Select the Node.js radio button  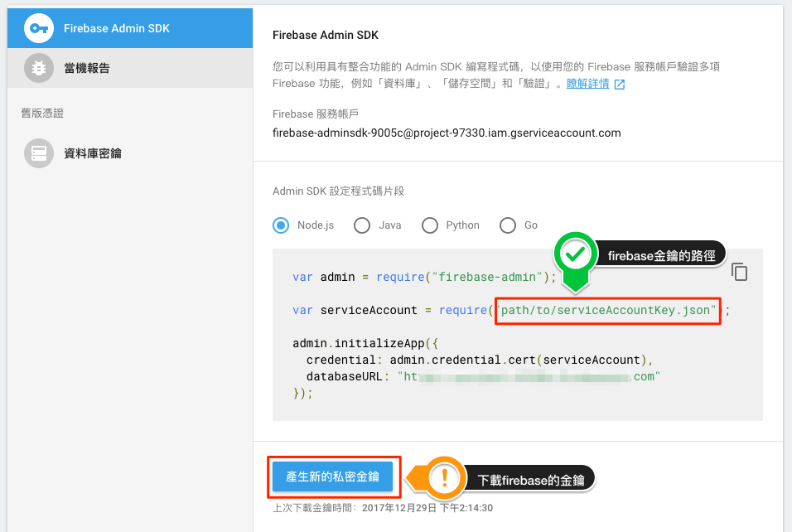click(x=281, y=225)
